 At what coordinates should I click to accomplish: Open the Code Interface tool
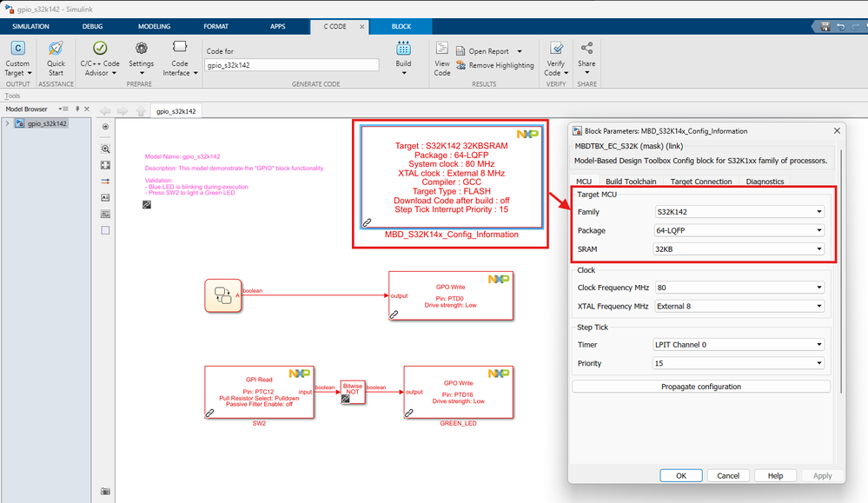[180, 59]
